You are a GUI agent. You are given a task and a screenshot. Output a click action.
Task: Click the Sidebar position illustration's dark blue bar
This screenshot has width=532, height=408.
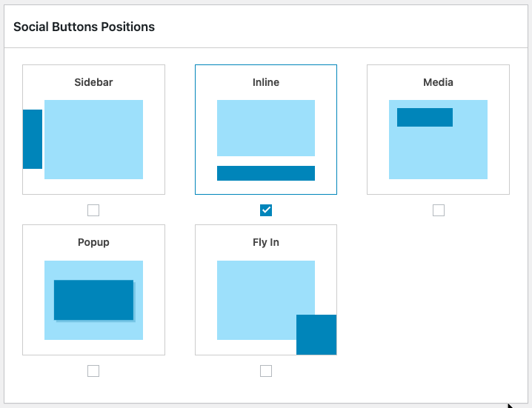[x=33, y=139]
